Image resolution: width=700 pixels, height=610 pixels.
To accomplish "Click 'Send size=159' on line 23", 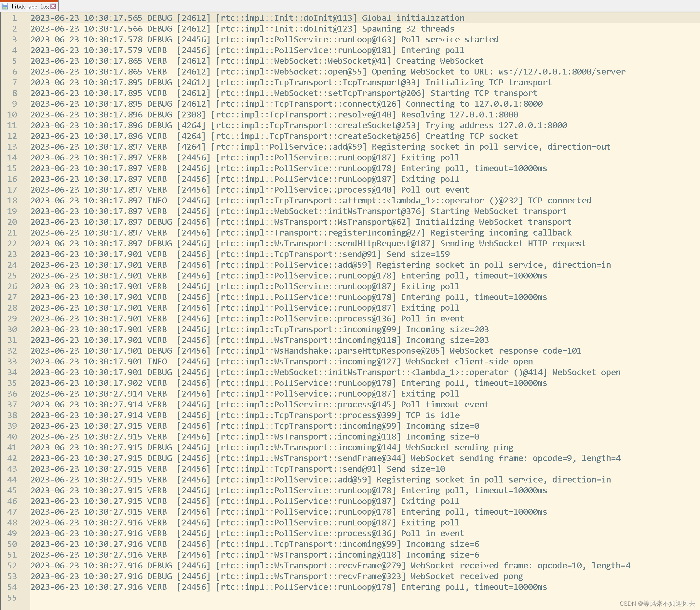I will [x=418, y=254].
